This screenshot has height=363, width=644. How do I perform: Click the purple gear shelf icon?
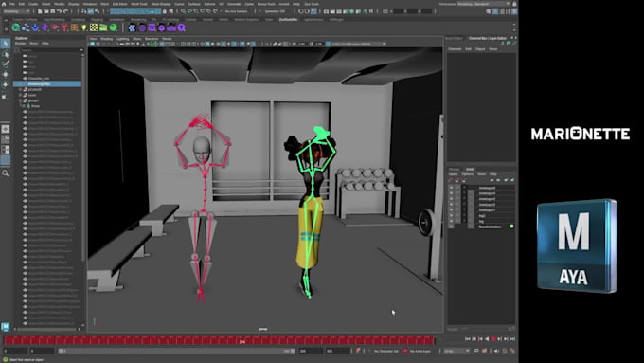tap(162, 27)
